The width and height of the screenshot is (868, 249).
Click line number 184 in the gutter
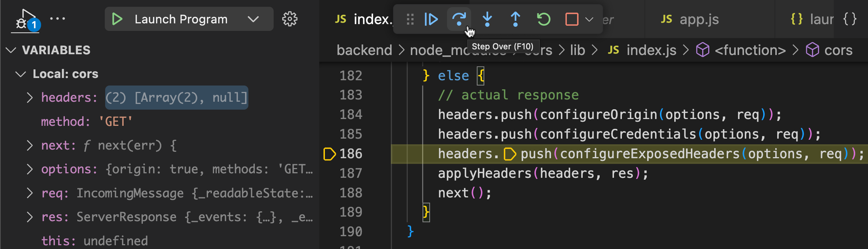tap(351, 115)
